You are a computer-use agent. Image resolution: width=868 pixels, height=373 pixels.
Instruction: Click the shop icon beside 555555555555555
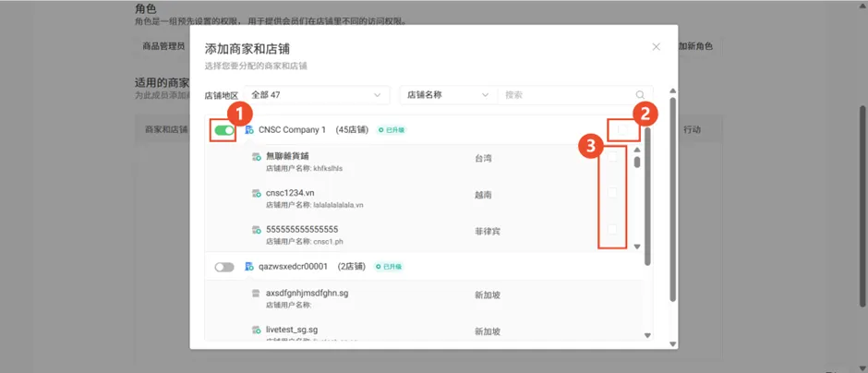tap(257, 229)
